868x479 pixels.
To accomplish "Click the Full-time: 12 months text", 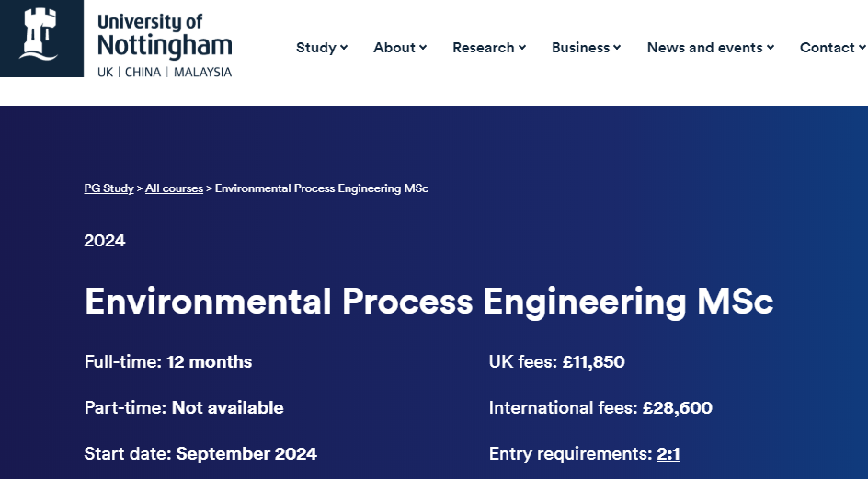I will click(168, 361).
